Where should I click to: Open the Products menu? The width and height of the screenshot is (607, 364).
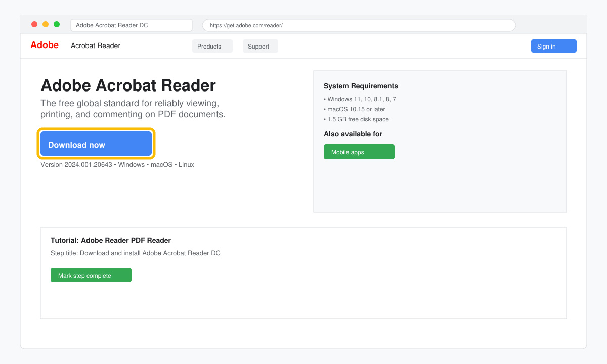coord(212,46)
